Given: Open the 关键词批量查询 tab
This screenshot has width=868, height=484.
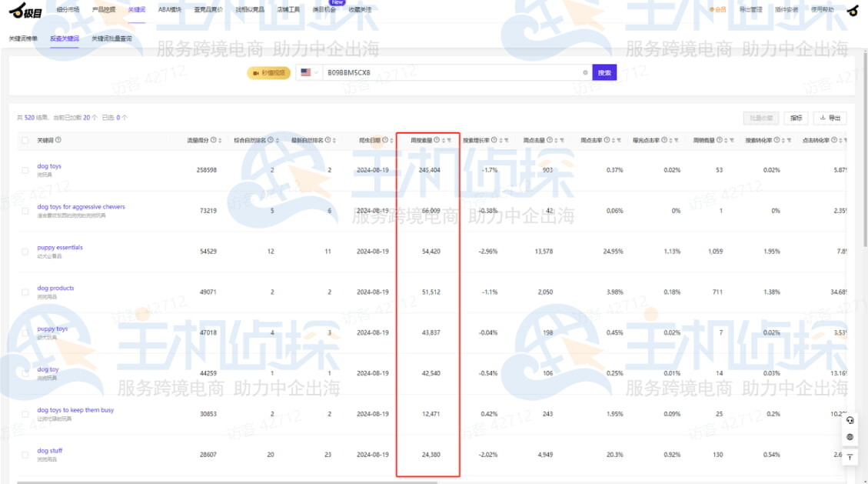Looking at the screenshot, I should tap(111, 38).
